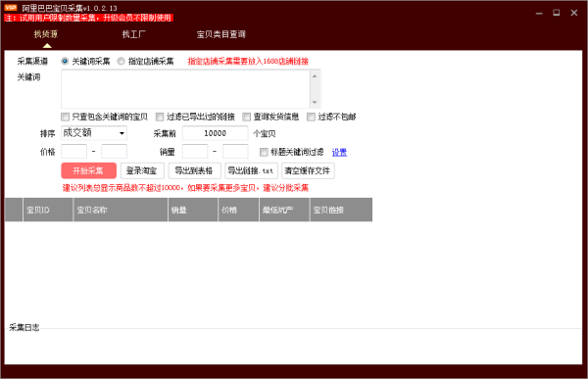Tick 过滤已导出过的链接 checkbox
This screenshot has width=588, height=379.
160,117
